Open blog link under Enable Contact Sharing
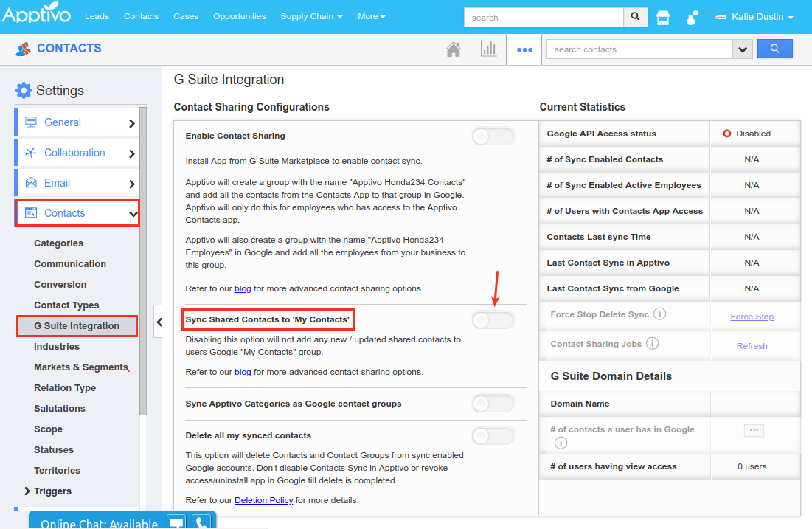The width and height of the screenshot is (812, 529). (243, 288)
